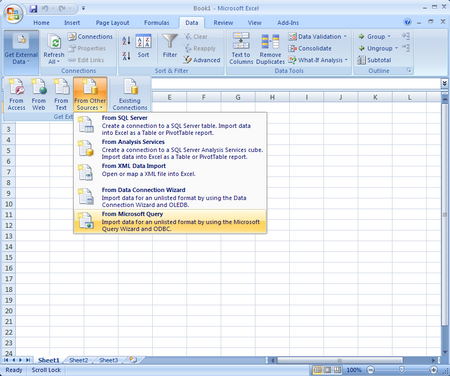Viewport: 450px width, 376px height.
Task: Select column H header
Action: click(272, 97)
